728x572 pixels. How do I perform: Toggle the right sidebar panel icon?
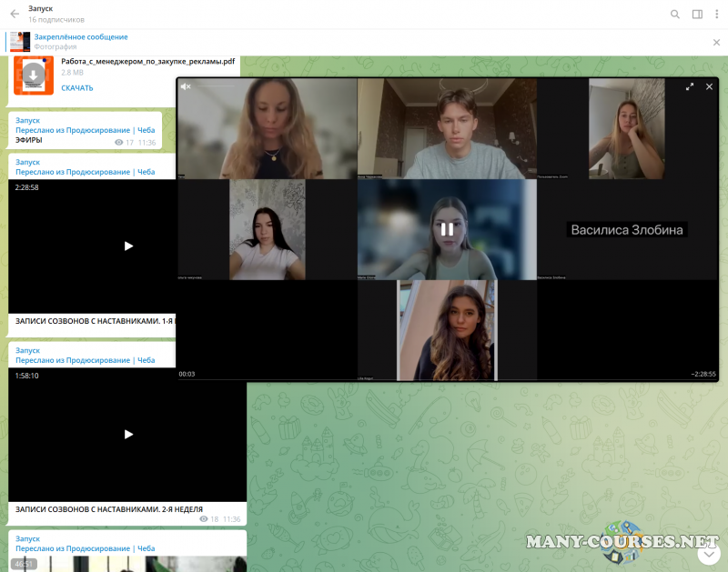697,14
